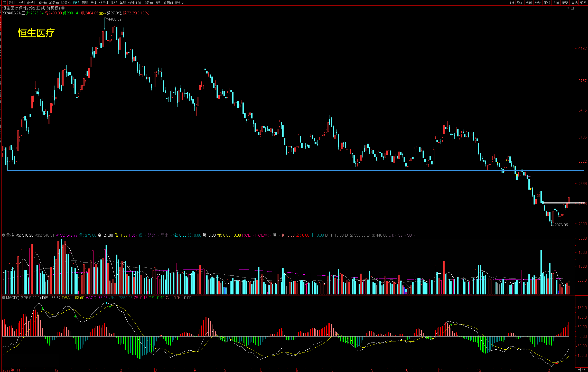Click the 返回 back button
This screenshot has height=372, width=588.
click(583, 3)
